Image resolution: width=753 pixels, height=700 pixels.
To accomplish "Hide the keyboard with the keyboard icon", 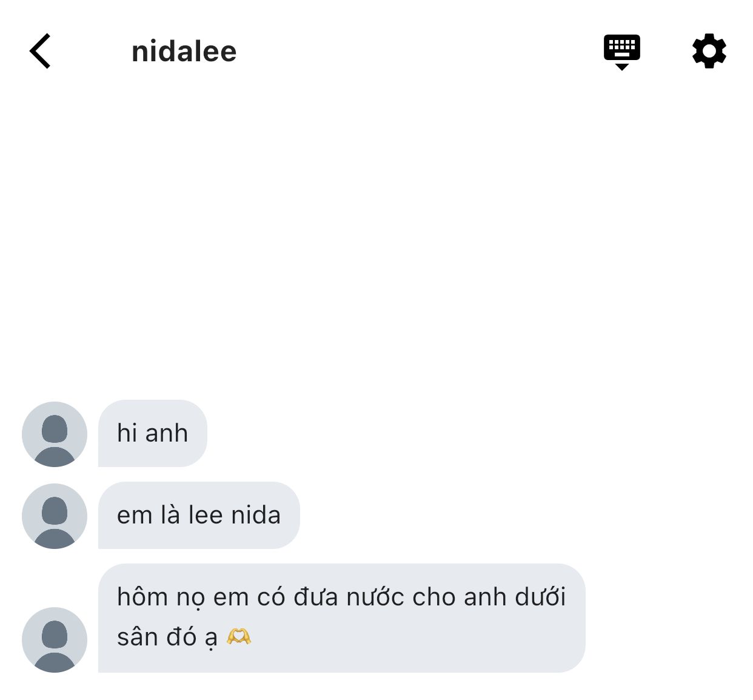I will click(x=621, y=52).
